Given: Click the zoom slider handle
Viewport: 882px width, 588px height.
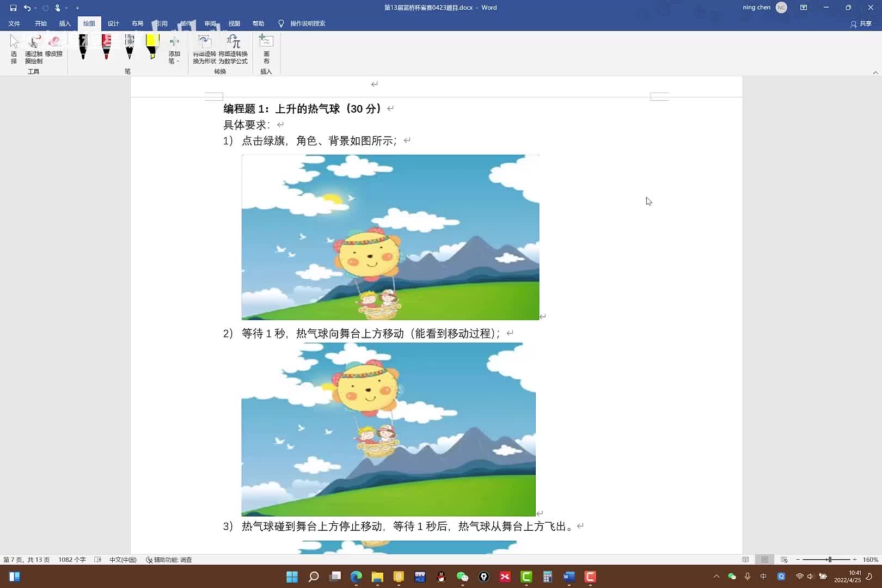Looking at the screenshot, I should (830, 560).
